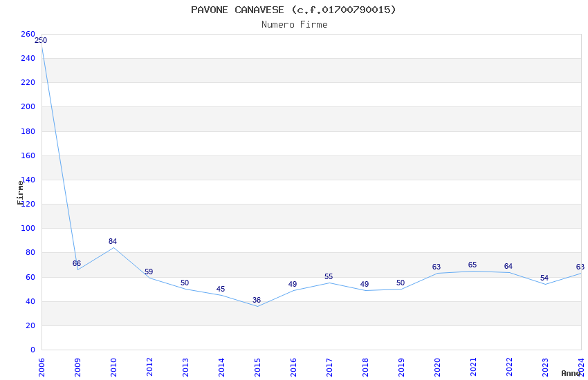
Task: Click the x-axis year 2021
Action: (473, 368)
